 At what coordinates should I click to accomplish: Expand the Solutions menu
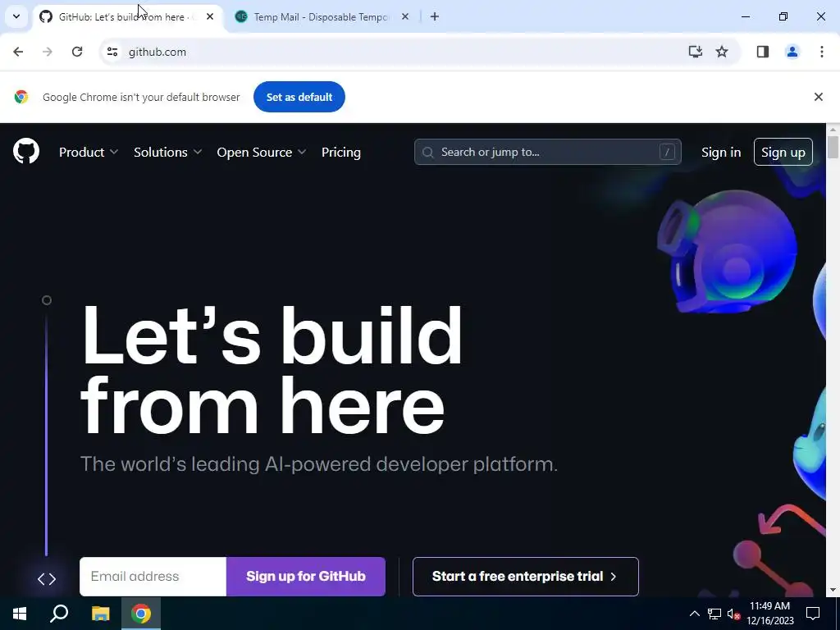point(167,152)
